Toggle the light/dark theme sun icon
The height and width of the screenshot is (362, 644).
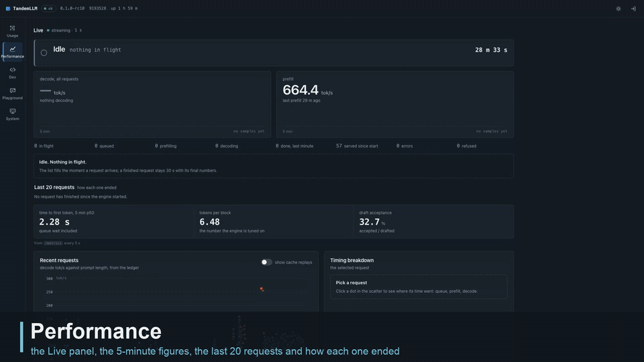pyautogui.click(x=618, y=9)
